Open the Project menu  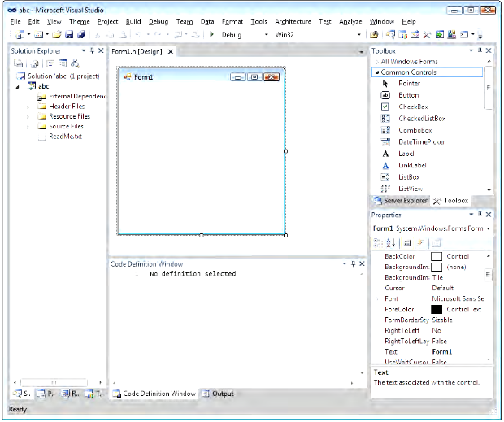(107, 21)
